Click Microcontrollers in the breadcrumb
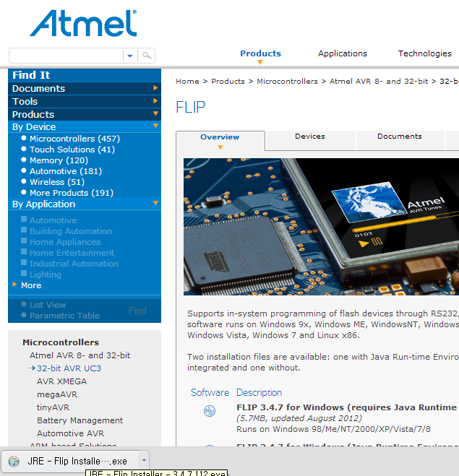The width and height of the screenshot is (459, 476). (287, 82)
